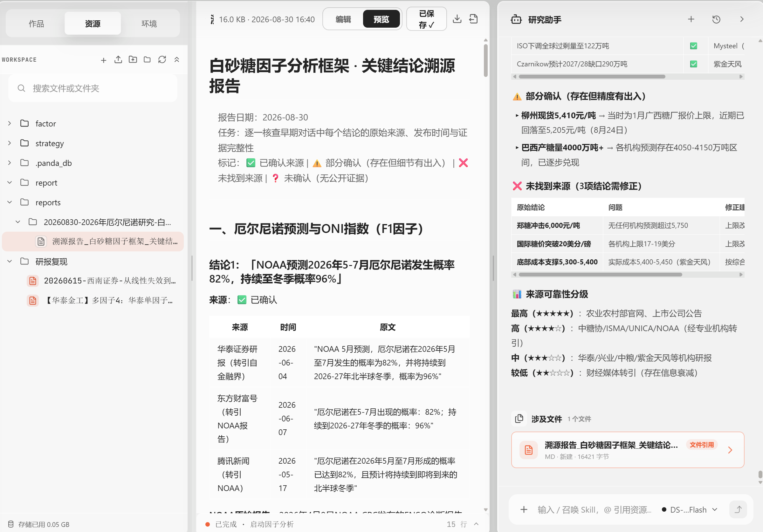This screenshot has width=763, height=532.
Task: Click the new file plus icon in WORKSPACE
Action: (x=104, y=60)
